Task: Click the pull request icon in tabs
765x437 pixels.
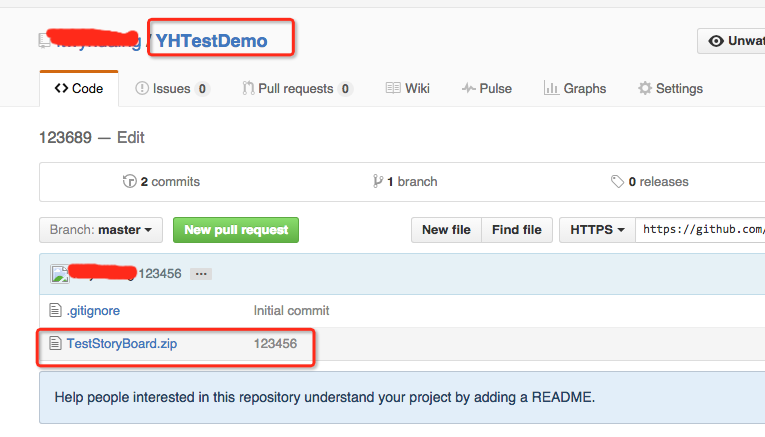Action: pos(248,88)
